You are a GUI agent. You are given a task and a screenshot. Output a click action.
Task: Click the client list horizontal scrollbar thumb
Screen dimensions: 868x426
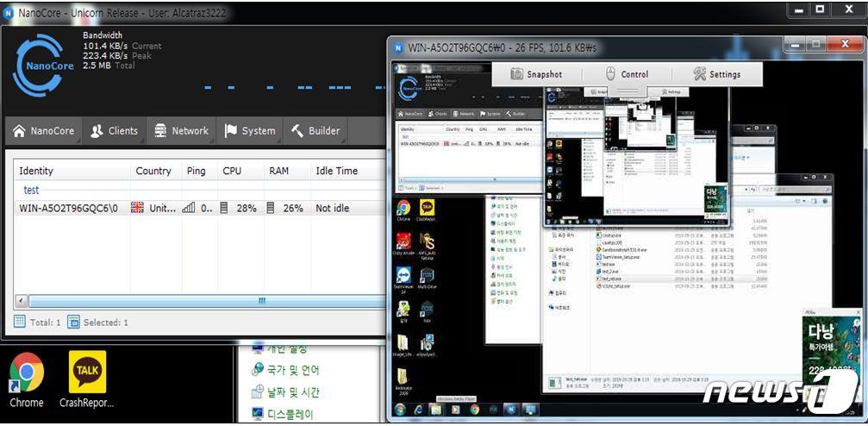tap(207, 301)
